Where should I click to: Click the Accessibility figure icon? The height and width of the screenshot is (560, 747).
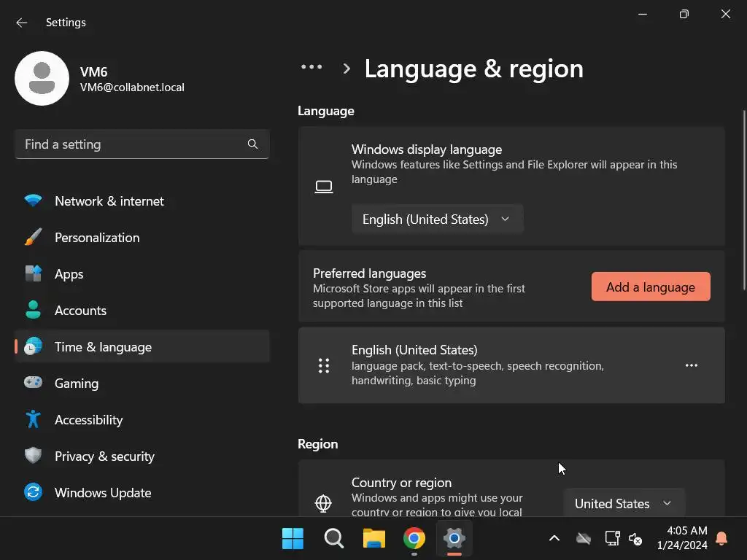[x=33, y=419]
